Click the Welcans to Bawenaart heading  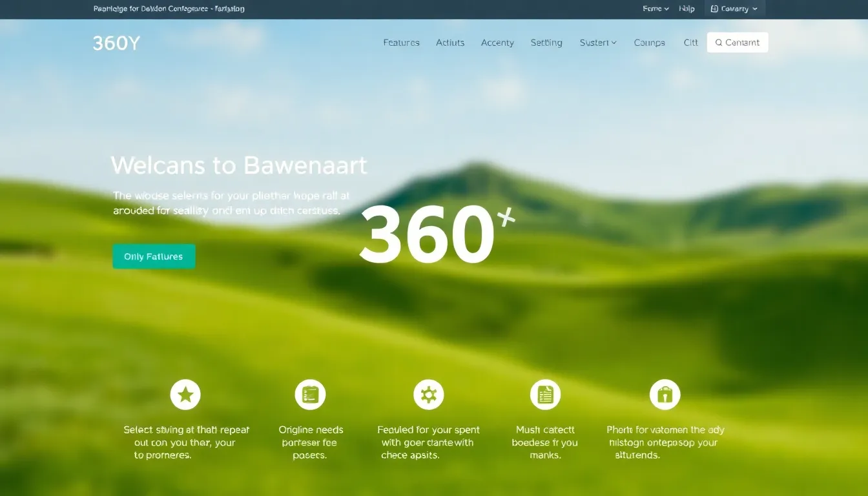(239, 166)
